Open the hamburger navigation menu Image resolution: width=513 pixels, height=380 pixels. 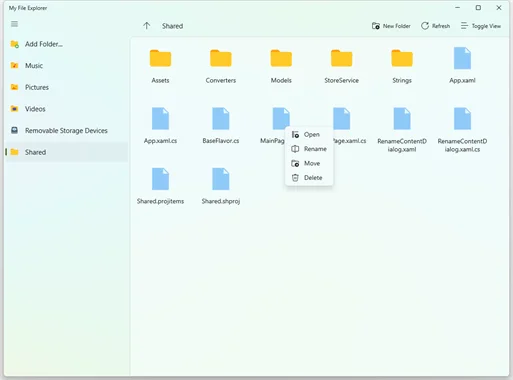click(14, 24)
